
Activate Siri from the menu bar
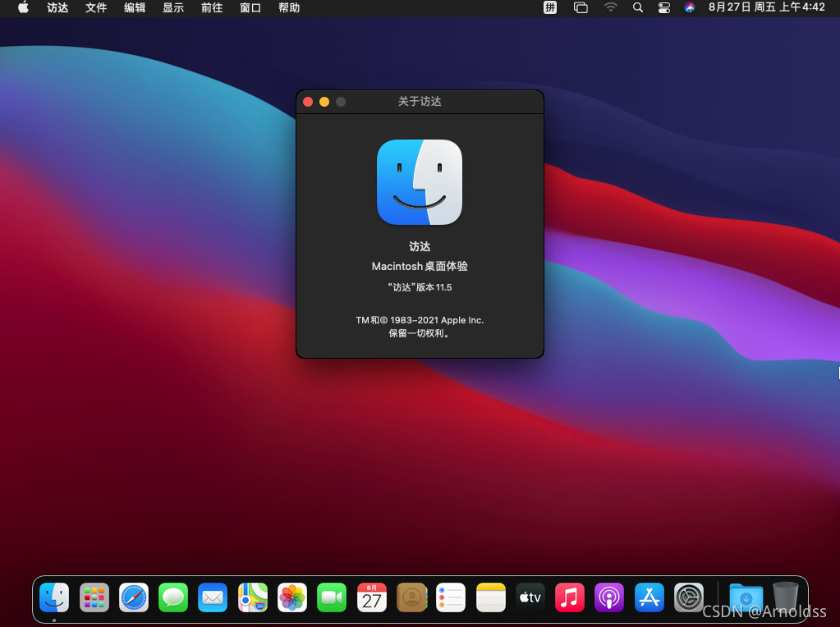690,7
